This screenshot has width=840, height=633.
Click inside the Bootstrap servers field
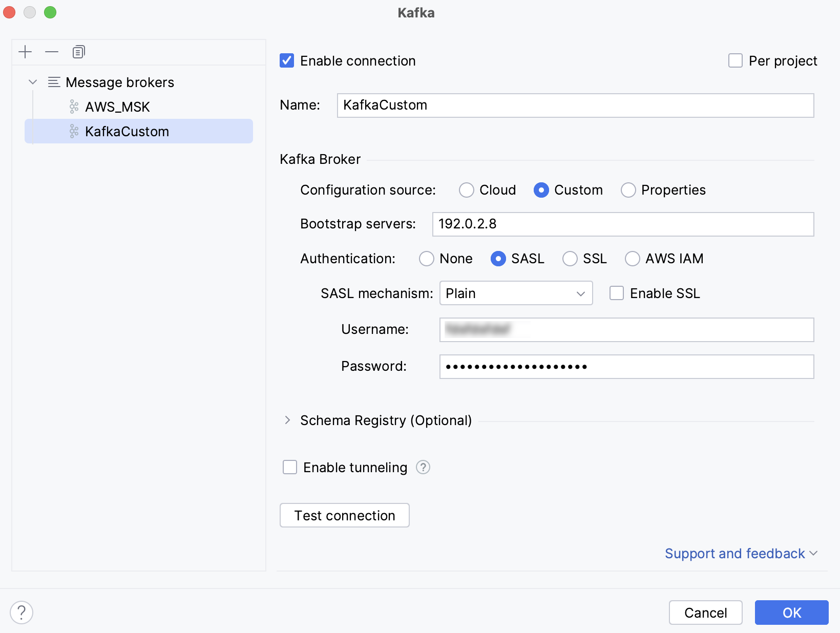point(622,224)
